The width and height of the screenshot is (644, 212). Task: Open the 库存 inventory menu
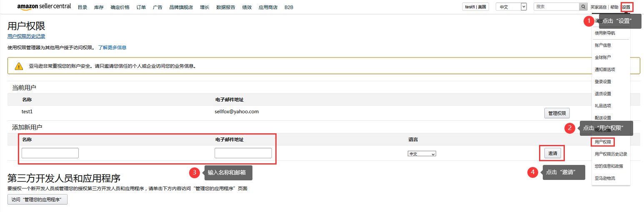99,7
